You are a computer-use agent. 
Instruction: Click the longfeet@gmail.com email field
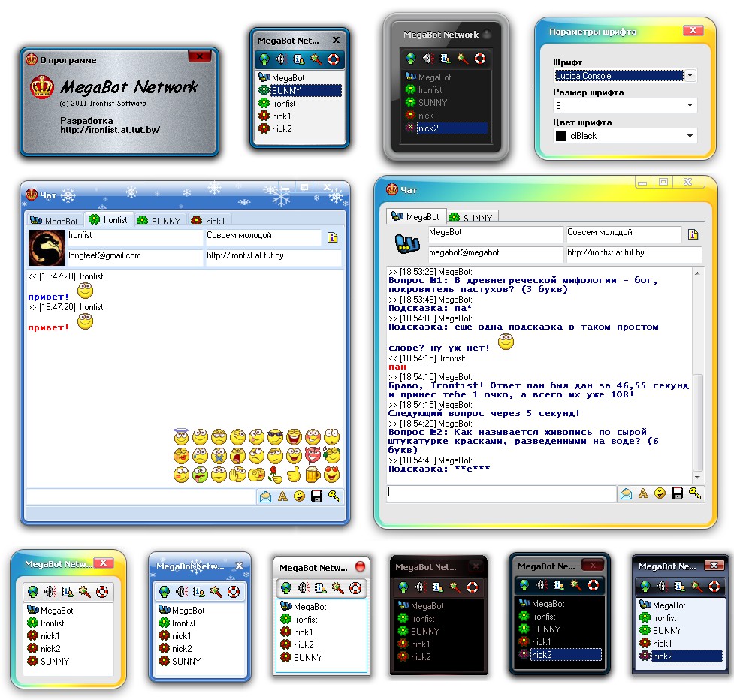click(134, 256)
